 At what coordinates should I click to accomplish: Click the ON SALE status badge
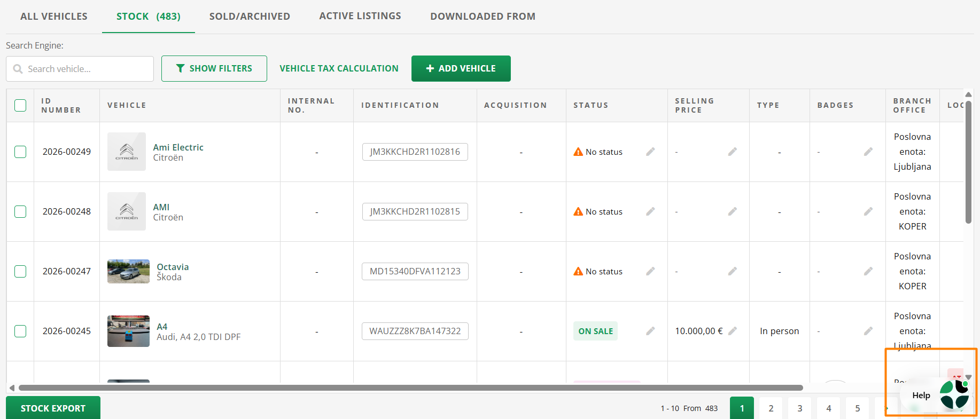pos(596,331)
